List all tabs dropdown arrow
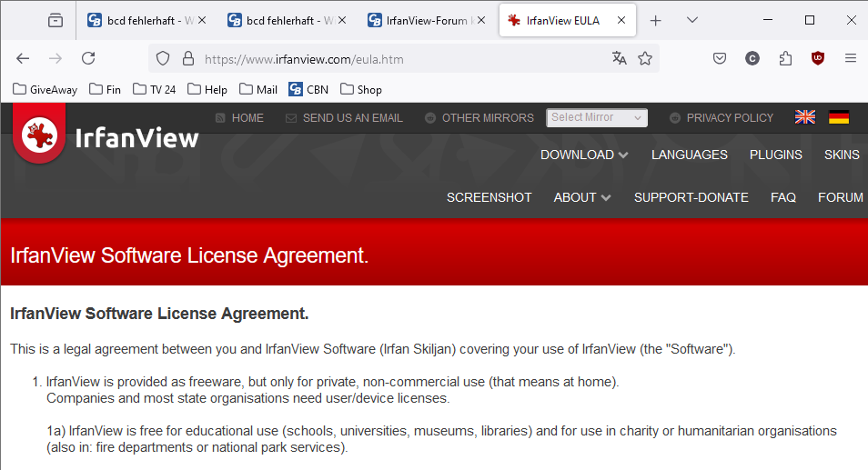Viewport: 868px width, 470px height. (692, 21)
